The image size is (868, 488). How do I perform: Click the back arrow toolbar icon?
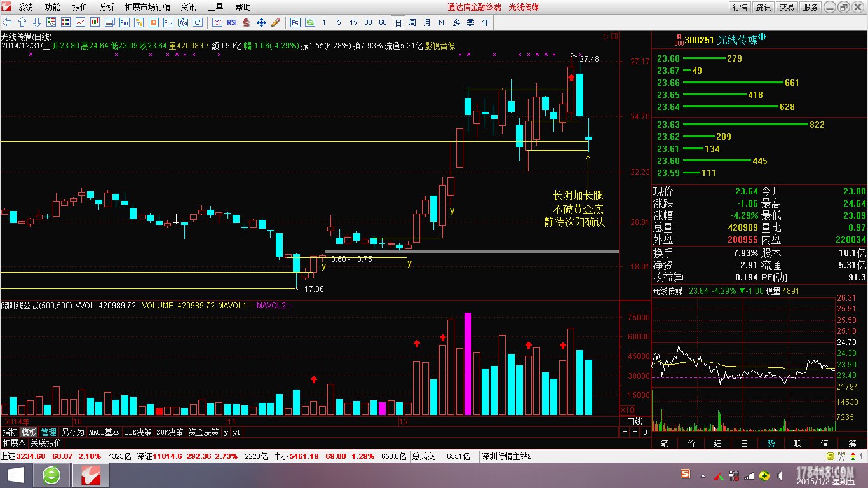pyautogui.click(x=7, y=22)
